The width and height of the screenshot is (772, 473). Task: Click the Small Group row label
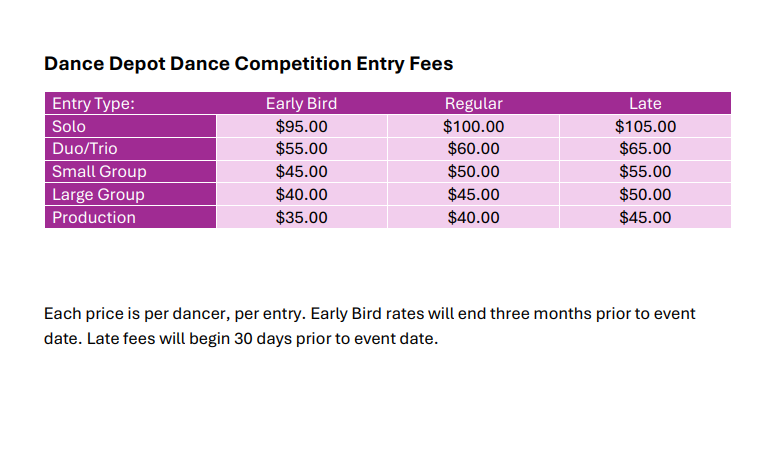(99, 172)
